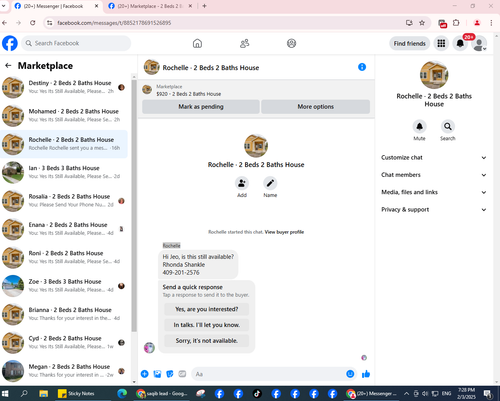Switch to the Marketplace browser tab
This screenshot has width=500, height=401.
pyautogui.click(x=150, y=6)
